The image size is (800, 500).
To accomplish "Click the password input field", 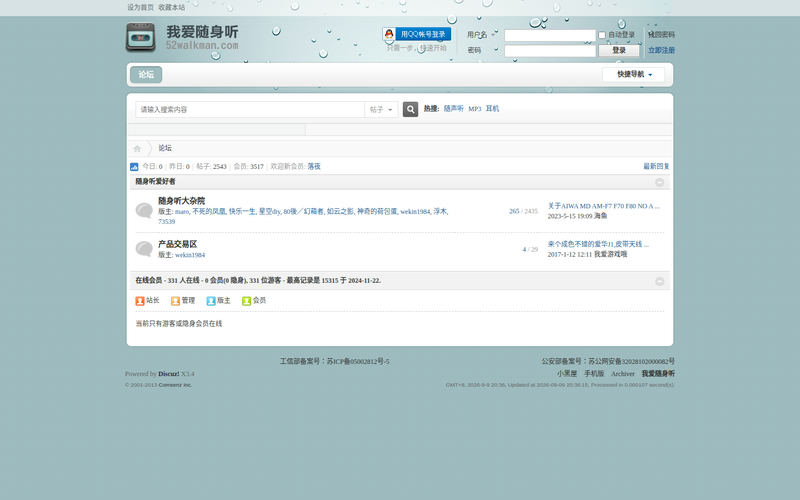I will (x=550, y=51).
